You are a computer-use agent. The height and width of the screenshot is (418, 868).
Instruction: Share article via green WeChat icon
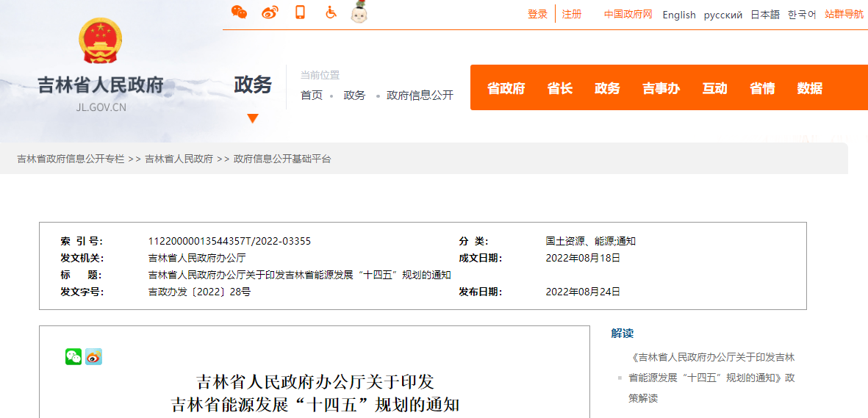[73, 357]
